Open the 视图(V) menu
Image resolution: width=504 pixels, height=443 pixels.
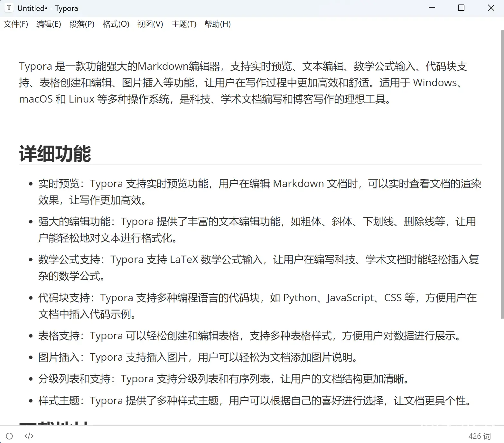[x=150, y=24]
